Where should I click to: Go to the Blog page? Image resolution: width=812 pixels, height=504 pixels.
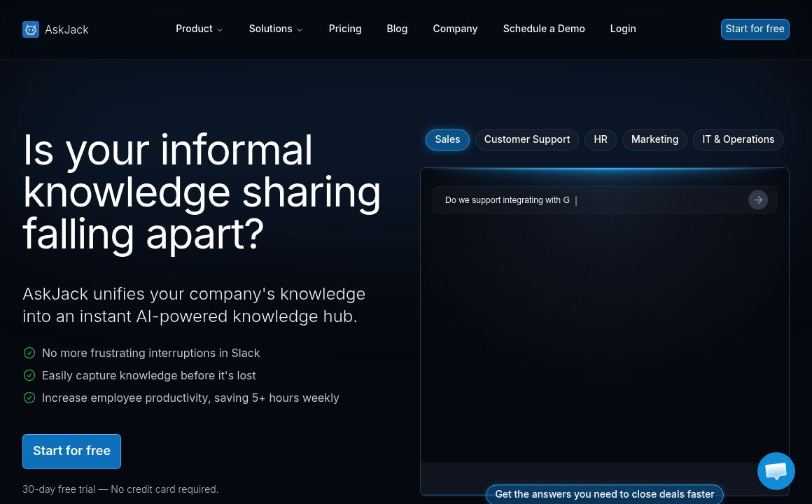click(x=397, y=29)
